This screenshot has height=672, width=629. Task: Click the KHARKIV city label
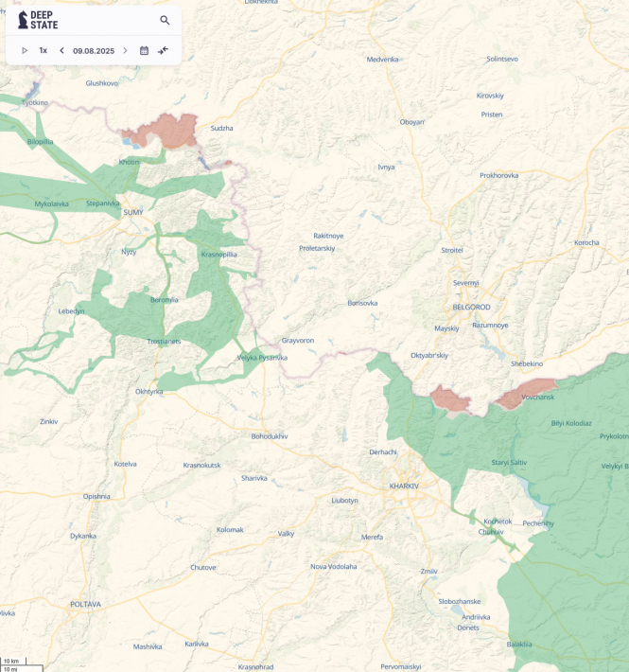point(404,486)
